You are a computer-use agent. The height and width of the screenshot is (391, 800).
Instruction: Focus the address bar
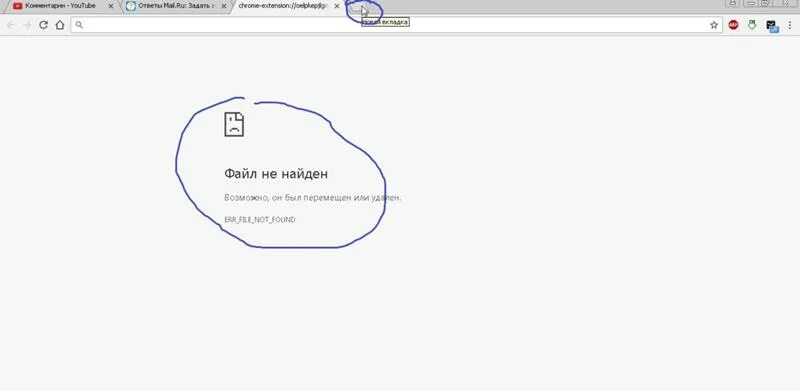coord(396,25)
